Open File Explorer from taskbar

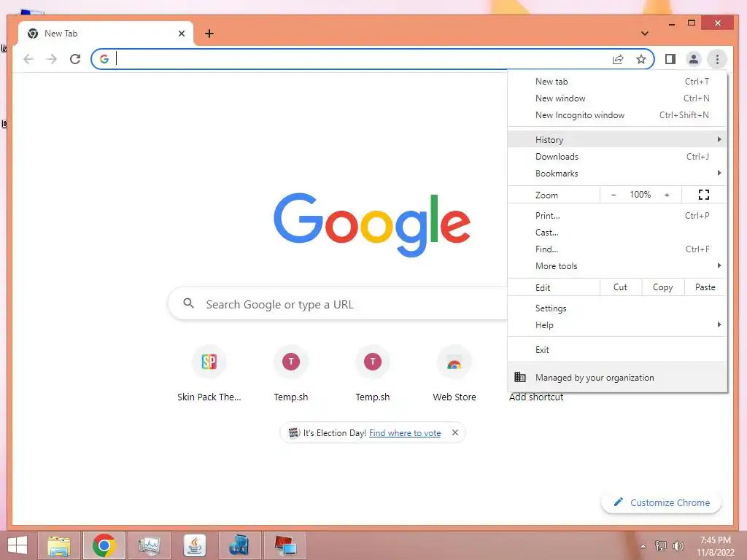click(59, 545)
